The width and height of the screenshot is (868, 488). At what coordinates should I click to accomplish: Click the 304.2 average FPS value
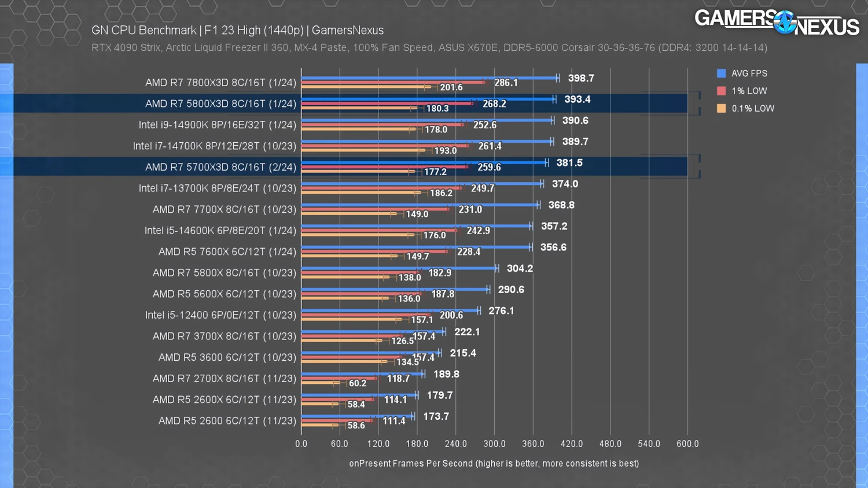pyautogui.click(x=520, y=268)
